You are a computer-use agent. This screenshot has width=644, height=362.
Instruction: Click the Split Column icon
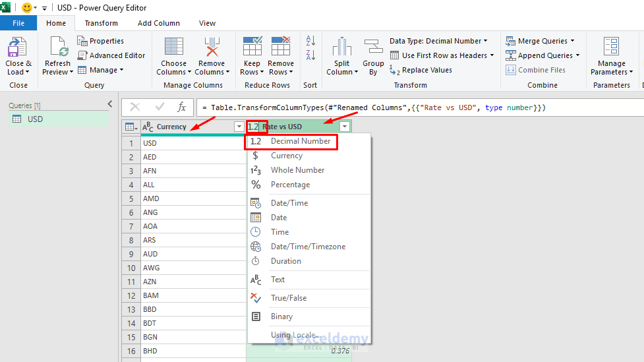341,46
